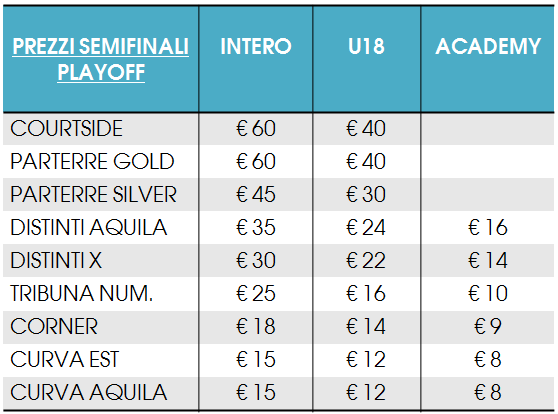
Task: Click the PREZZI SEMIFINALI PLAYOFF underlined heading
Action: tap(100, 59)
